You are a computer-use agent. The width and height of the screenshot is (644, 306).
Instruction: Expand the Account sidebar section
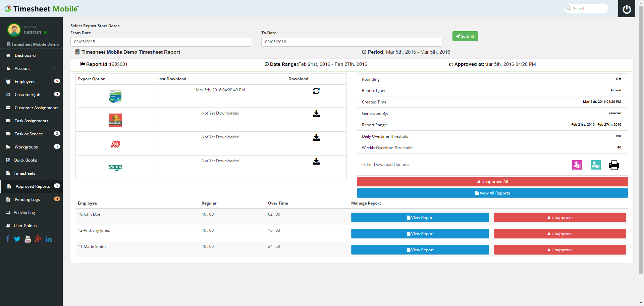point(22,68)
